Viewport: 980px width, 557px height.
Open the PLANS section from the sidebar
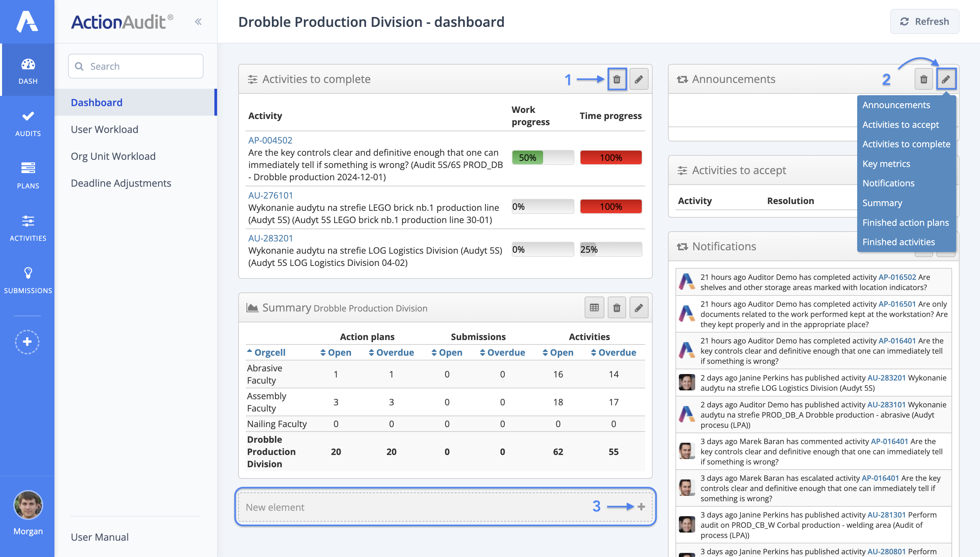click(x=27, y=174)
